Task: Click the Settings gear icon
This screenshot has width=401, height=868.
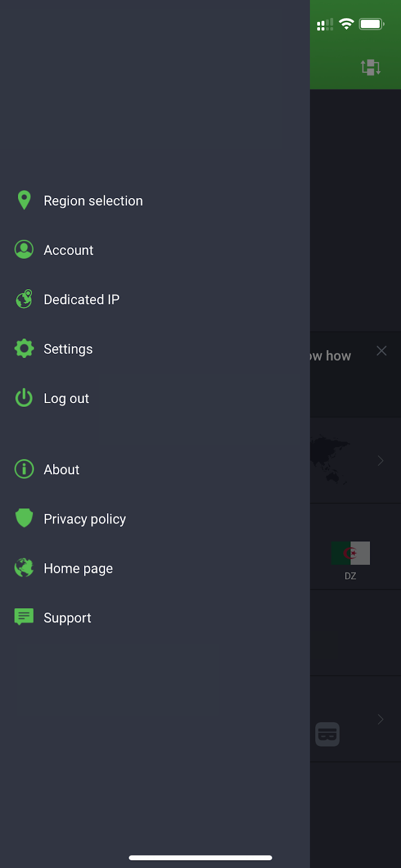Action: [24, 348]
